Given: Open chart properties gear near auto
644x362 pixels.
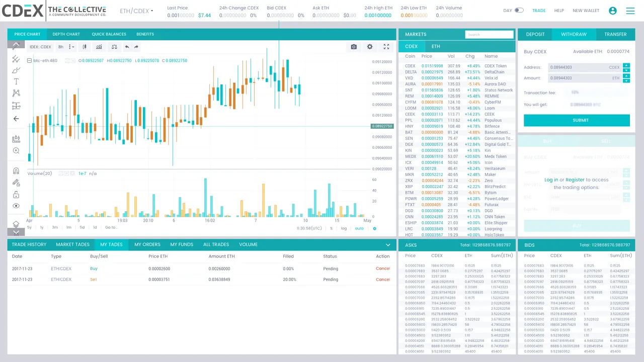Looking at the screenshot, I should point(374,228).
